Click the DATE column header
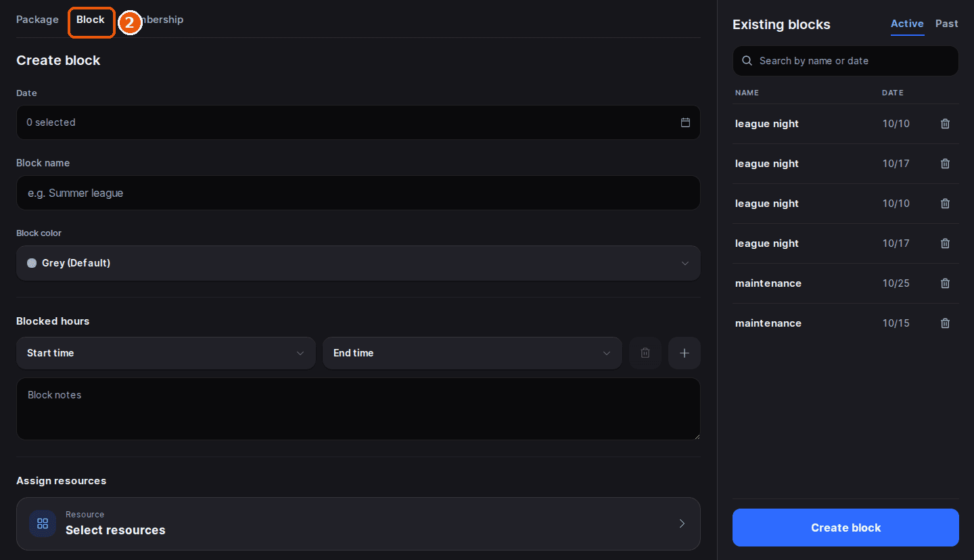This screenshot has height=560, width=974. pos(893,93)
